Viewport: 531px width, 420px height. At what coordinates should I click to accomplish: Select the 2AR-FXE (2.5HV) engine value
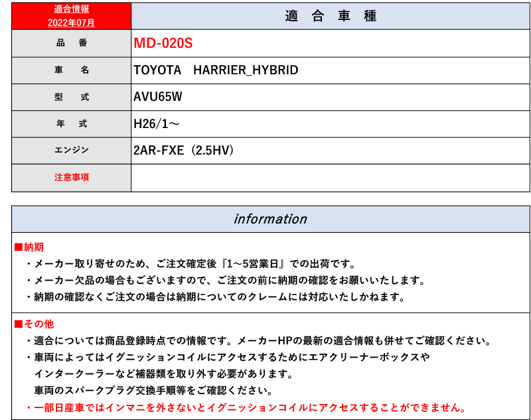tap(184, 151)
